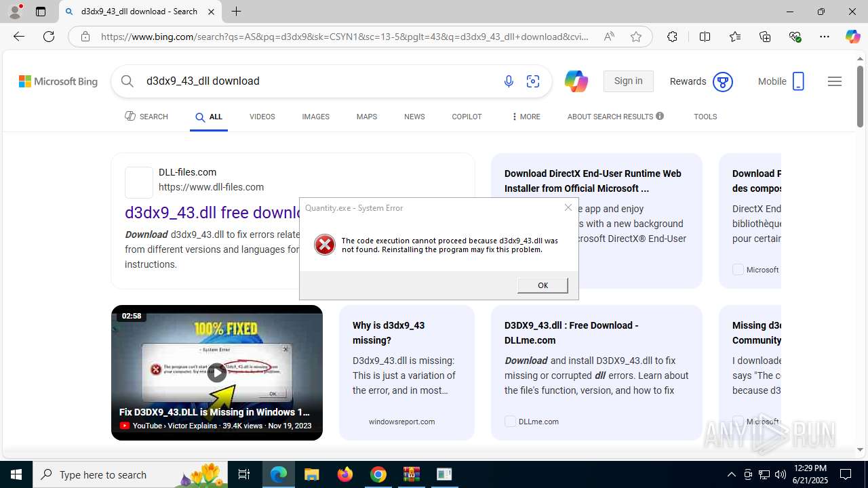Open Microsoft Rewards medal icon
This screenshot has width=868, height=488.
tap(723, 82)
